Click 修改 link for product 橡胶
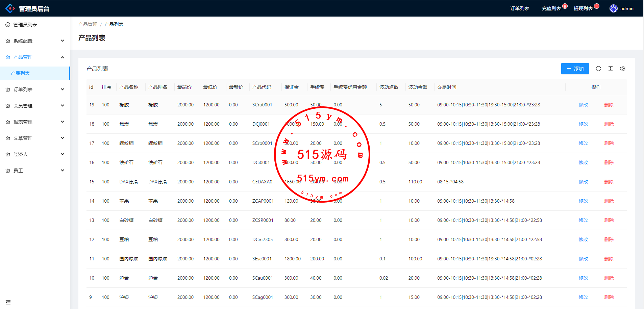The width and height of the screenshot is (644, 309). (583, 105)
